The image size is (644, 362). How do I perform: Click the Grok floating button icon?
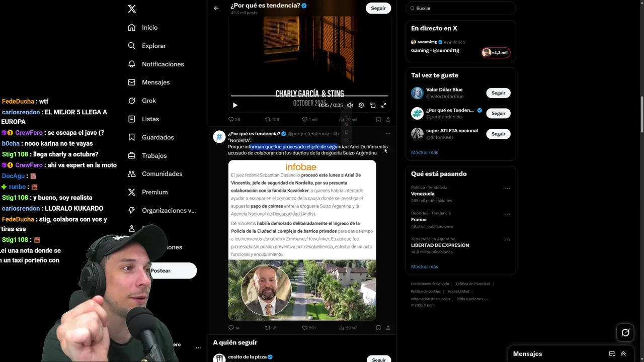625,333
